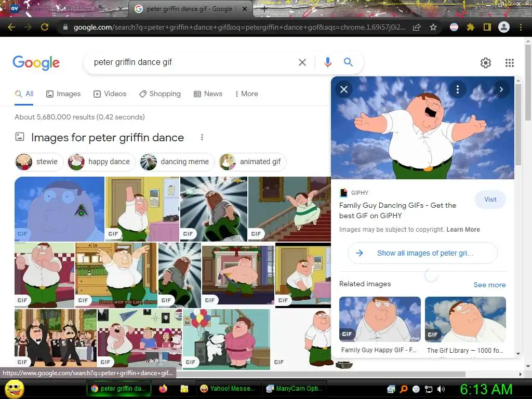Open the Family Guy Happy GIF related image
Screen dimensions: 532x399
click(x=380, y=320)
